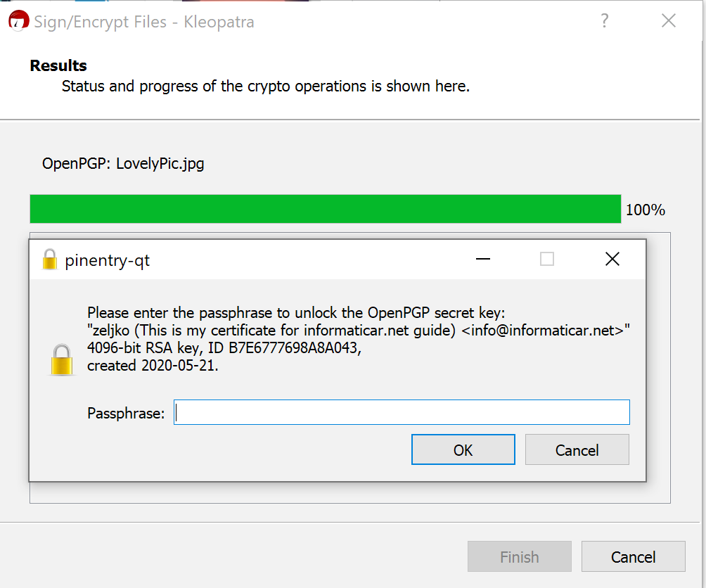
Task: Click the green progress bar
Action: [x=325, y=209]
